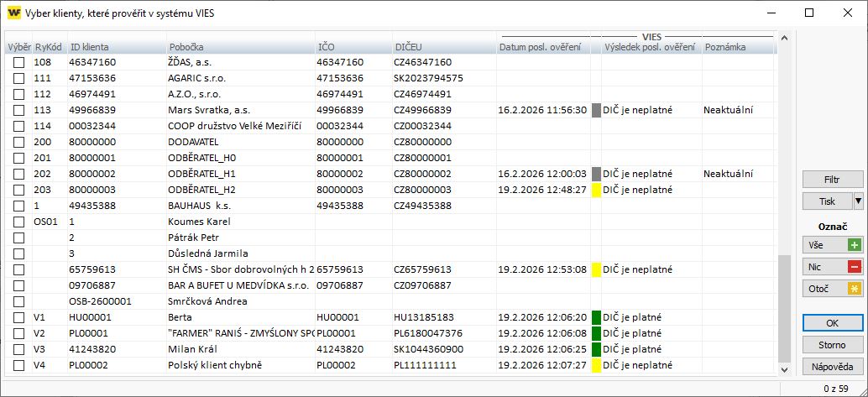The height and width of the screenshot is (397, 868).
Task: Open help with the Nápověda button
Action: tap(832, 367)
